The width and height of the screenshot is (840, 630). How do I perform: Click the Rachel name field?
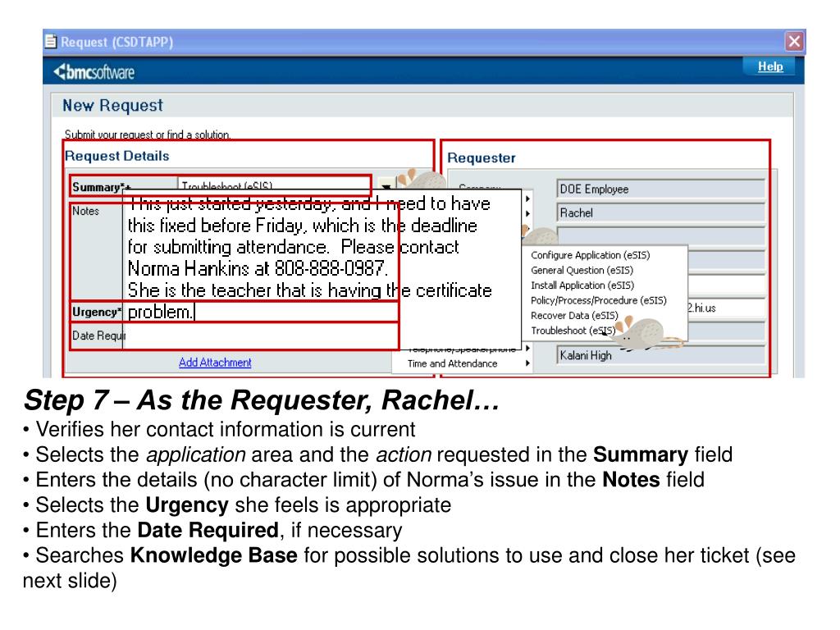661,212
